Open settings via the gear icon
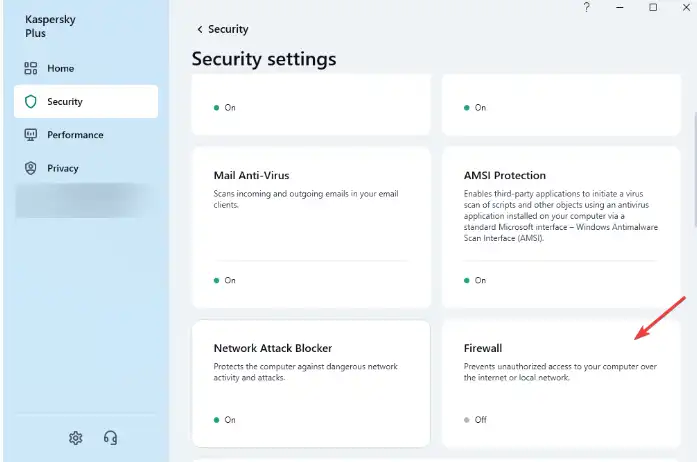Screen dimensions: 697x462 point(76,438)
